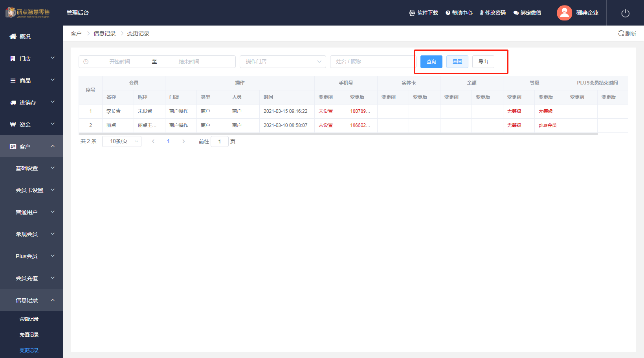
Task: Click the clock icon in date field
Action: (86, 62)
